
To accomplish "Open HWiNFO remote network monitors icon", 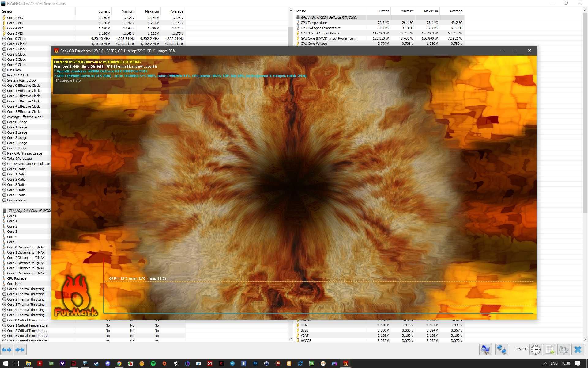I will pos(501,350).
